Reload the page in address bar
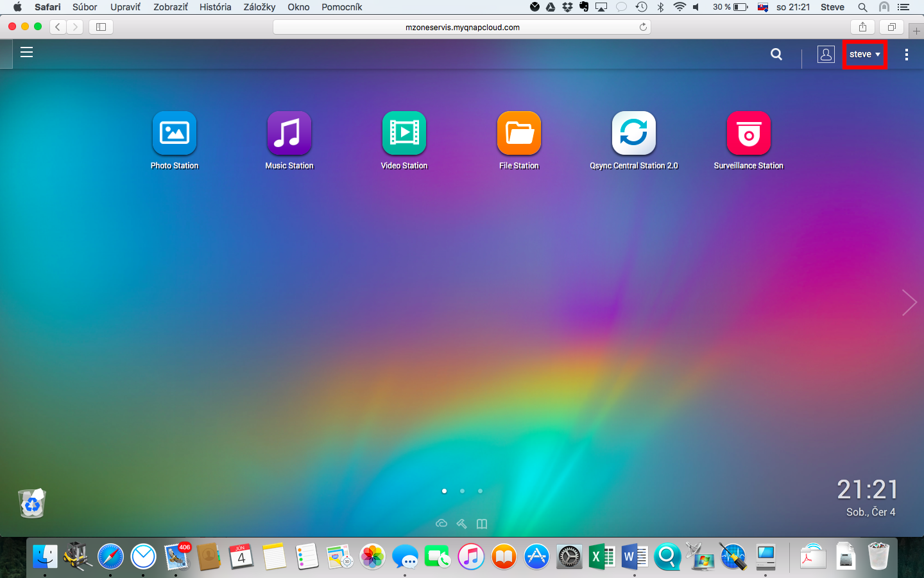Image resolution: width=924 pixels, height=578 pixels. coord(643,27)
